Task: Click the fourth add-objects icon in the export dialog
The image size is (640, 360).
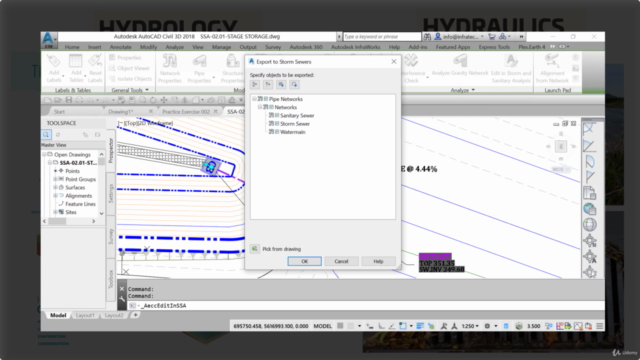Action: 294,84
